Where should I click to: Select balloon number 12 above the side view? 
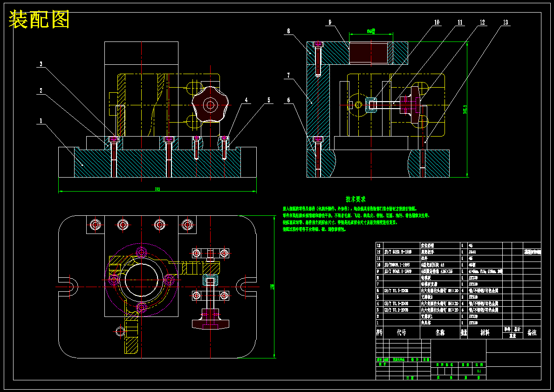tap(482, 23)
